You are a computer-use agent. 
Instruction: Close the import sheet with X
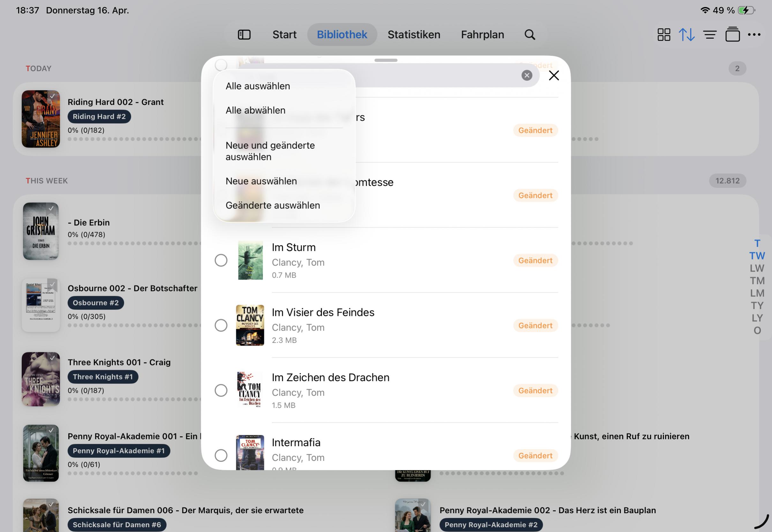pyautogui.click(x=554, y=76)
